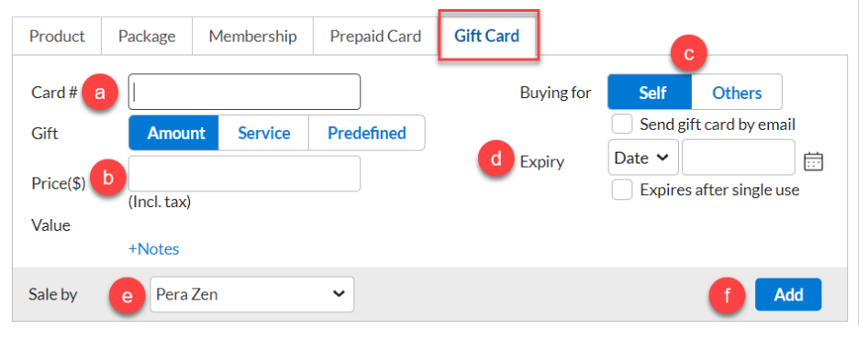Select Amount gift type

[x=176, y=133]
